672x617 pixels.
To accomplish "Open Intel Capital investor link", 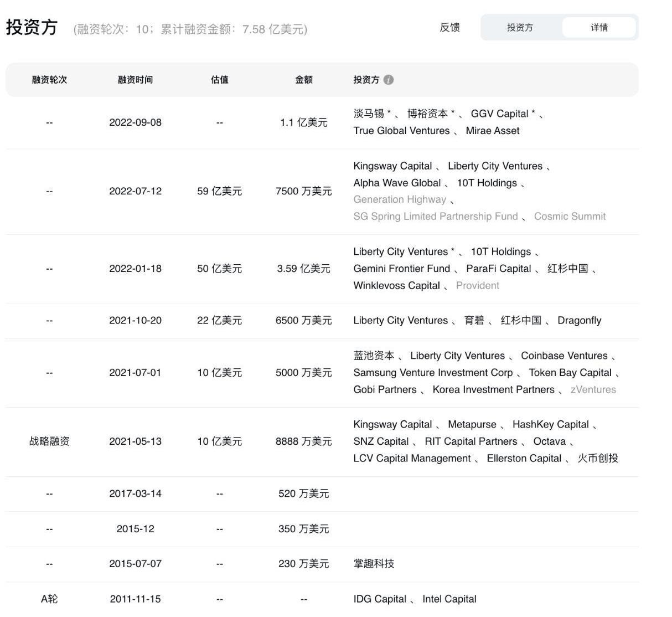I will (449, 599).
